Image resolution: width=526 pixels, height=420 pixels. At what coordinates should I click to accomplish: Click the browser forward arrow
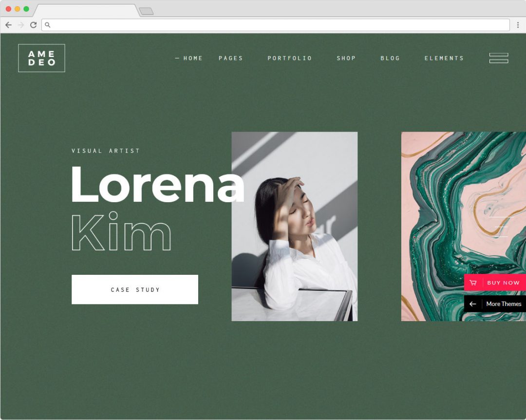click(21, 25)
